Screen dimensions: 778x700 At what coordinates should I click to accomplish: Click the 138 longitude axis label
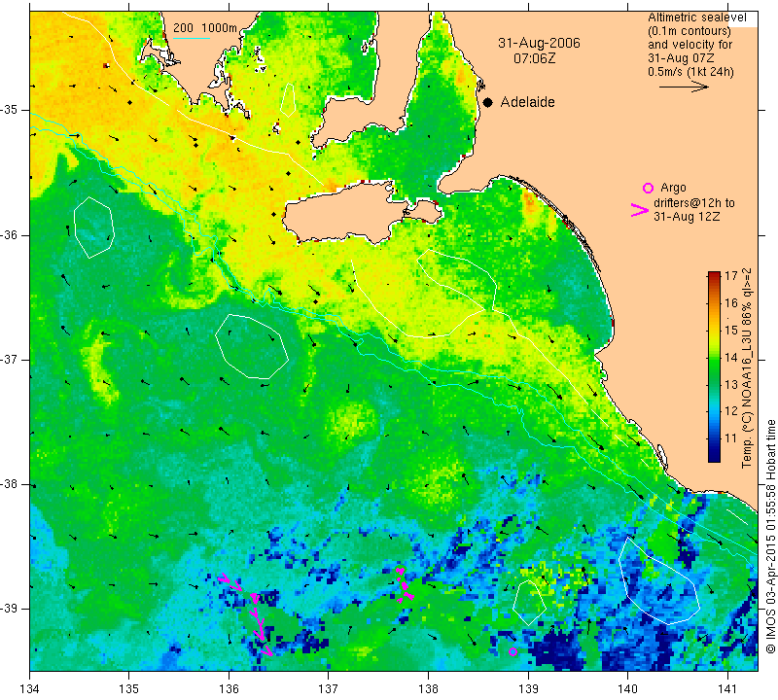coord(428,688)
